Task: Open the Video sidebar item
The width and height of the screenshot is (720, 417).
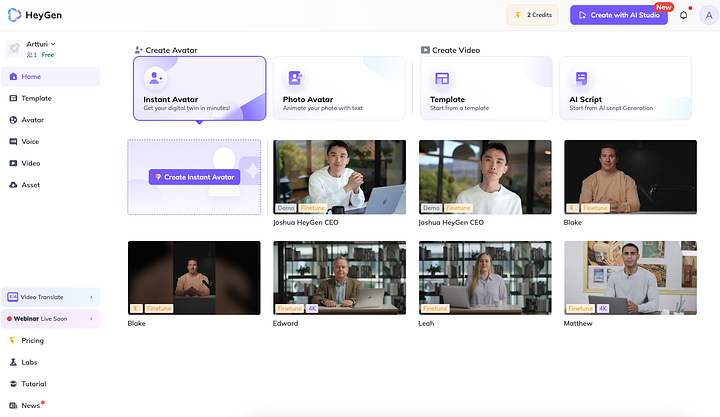Action: 51,163
